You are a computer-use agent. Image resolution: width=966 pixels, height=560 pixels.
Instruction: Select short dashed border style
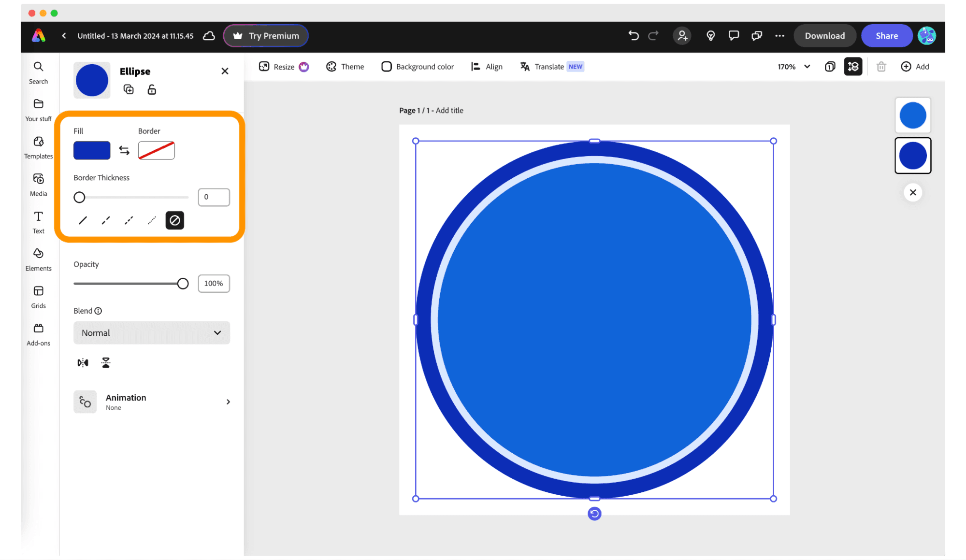click(129, 220)
